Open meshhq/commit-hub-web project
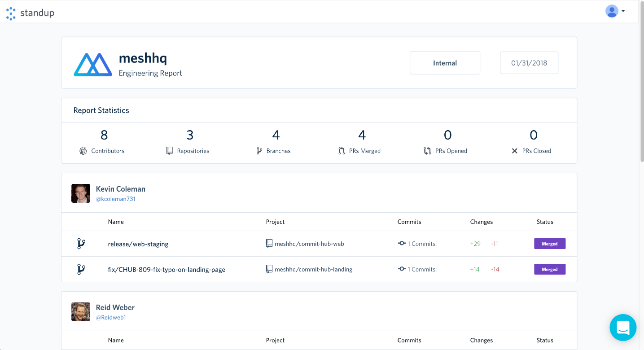 [309, 244]
